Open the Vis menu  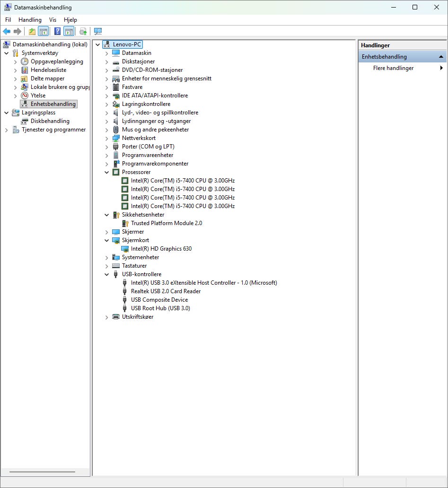[x=53, y=20]
